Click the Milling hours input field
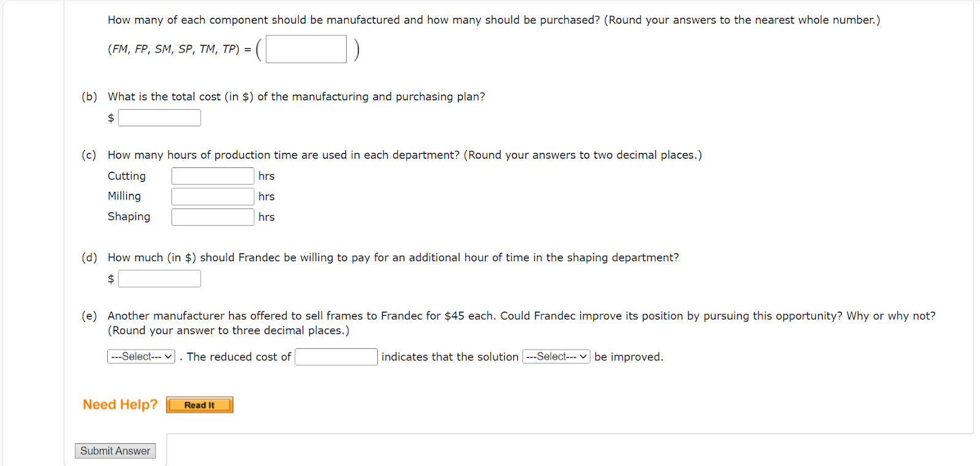 pos(212,196)
